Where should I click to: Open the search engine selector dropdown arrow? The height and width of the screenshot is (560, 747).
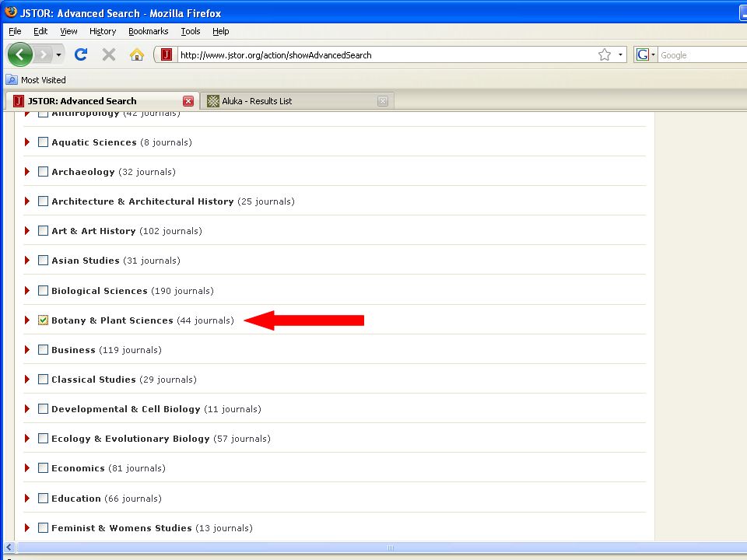[x=653, y=54]
